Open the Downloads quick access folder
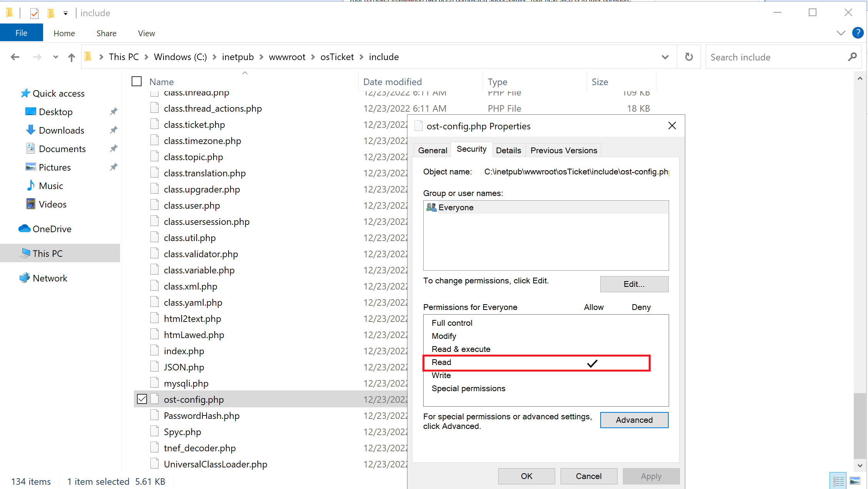The height and width of the screenshot is (489, 868). point(61,130)
